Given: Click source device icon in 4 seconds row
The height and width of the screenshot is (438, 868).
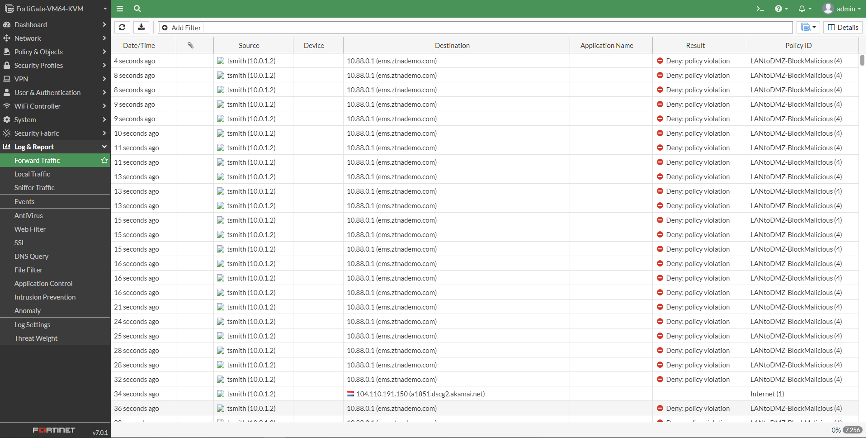Looking at the screenshot, I should tap(221, 61).
